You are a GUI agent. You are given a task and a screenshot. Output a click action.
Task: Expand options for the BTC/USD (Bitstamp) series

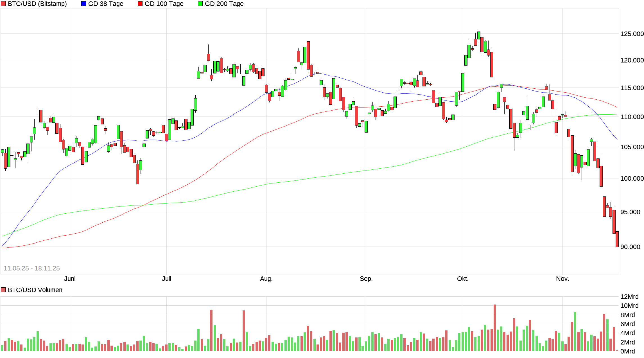pyautogui.click(x=3, y=4)
